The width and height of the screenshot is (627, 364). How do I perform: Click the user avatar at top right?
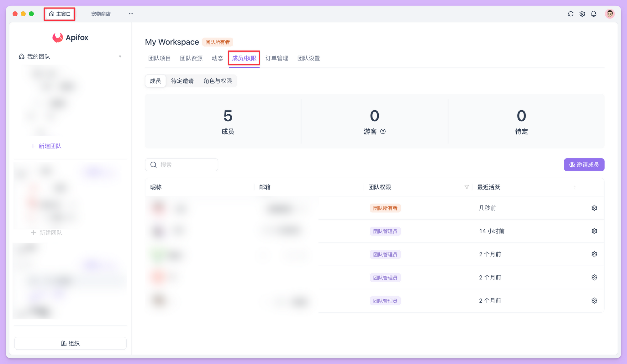[x=609, y=14]
